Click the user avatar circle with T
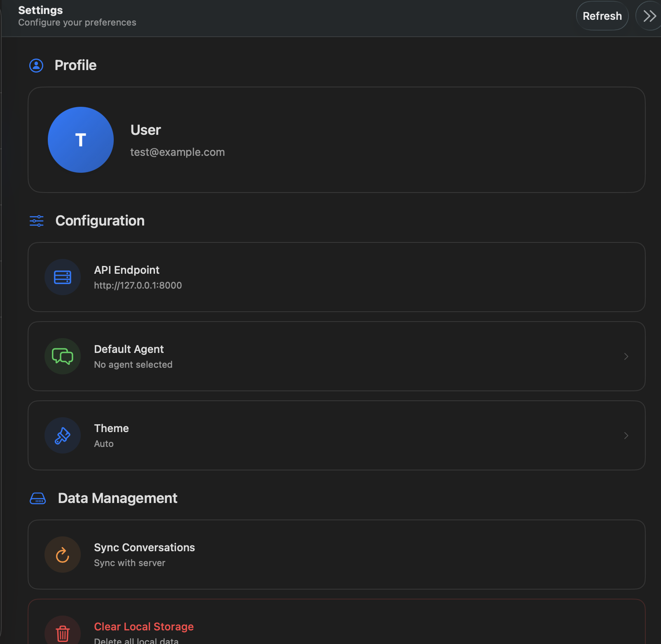The width and height of the screenshot is (661, 644). 80,139
